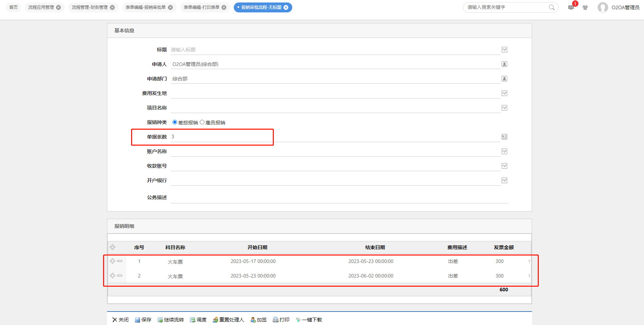Open the message notification icon

(571, 7)
